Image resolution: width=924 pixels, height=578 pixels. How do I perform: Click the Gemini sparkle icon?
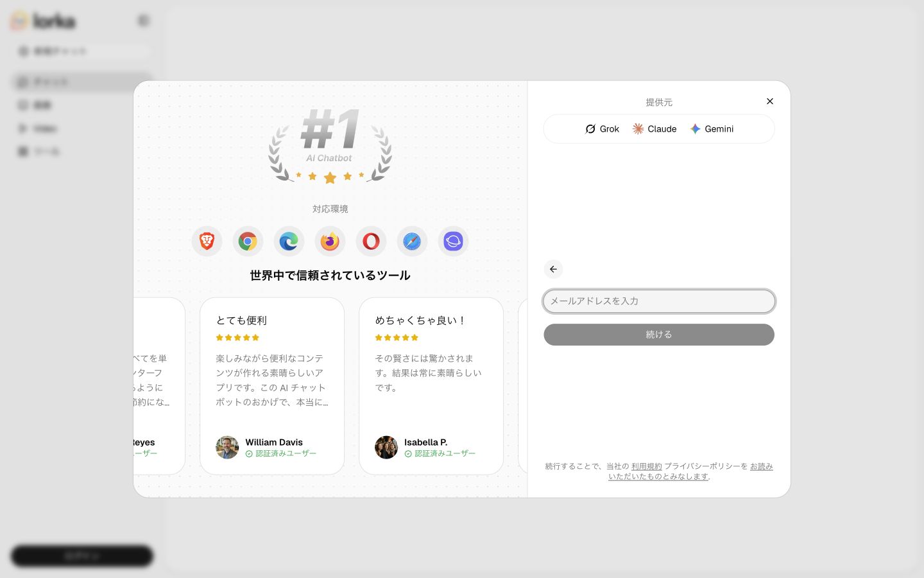point(695,129)
